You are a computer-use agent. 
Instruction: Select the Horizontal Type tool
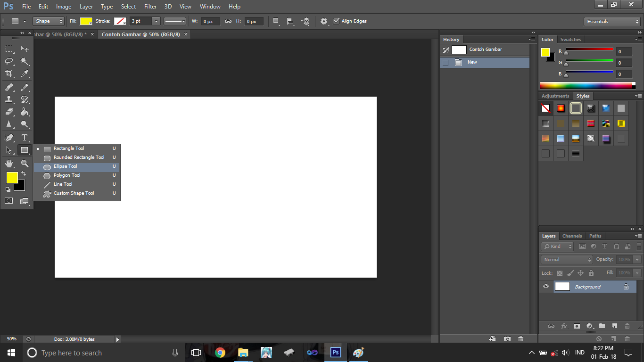[25, 138]
